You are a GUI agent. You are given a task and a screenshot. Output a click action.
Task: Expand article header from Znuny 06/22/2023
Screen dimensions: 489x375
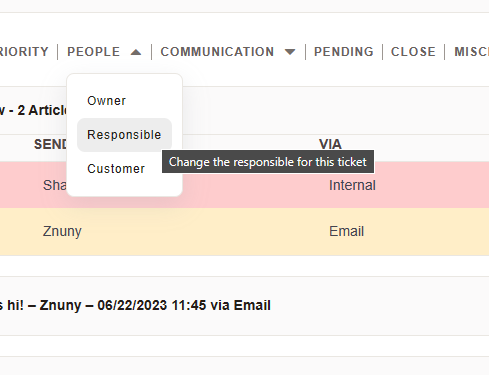click(x=135, y=305)
